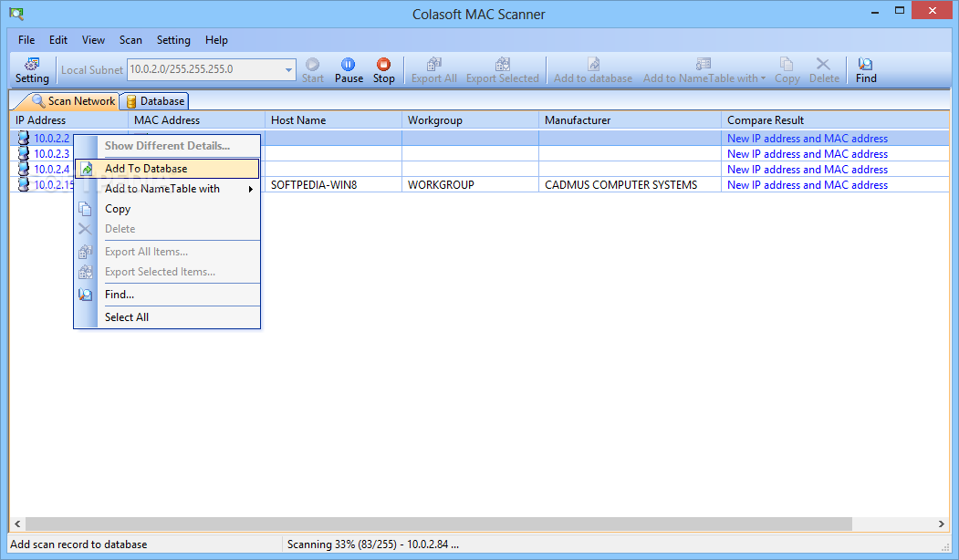This screenshot has width=959, height=560.
Task: Choose Copy in the context menu
Action: (x=167, y=209)
